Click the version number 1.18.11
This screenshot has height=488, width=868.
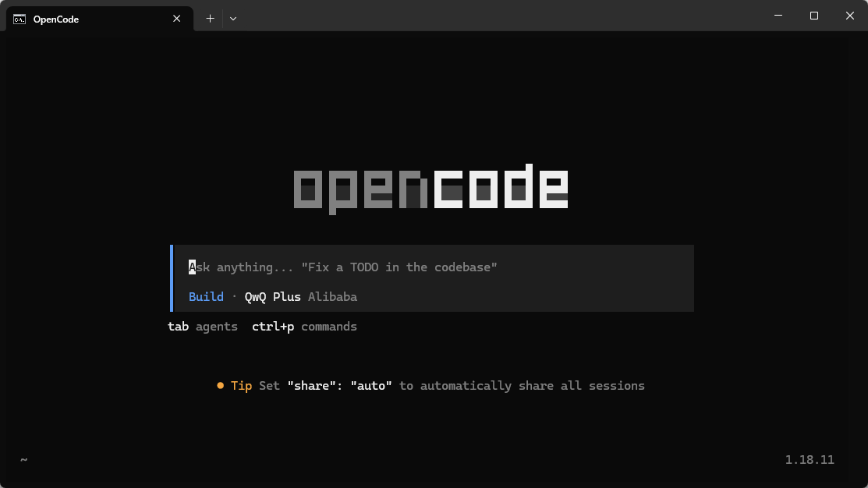[810, 460]
